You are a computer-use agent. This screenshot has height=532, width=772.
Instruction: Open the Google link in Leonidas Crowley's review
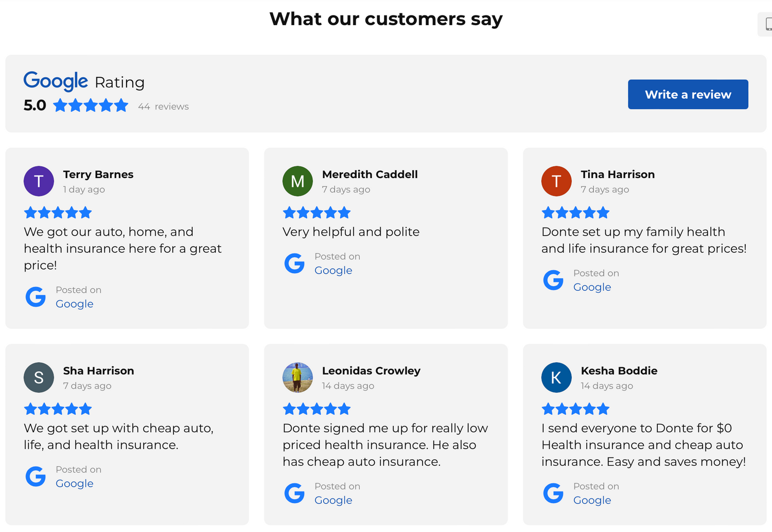tap(334, 500)
